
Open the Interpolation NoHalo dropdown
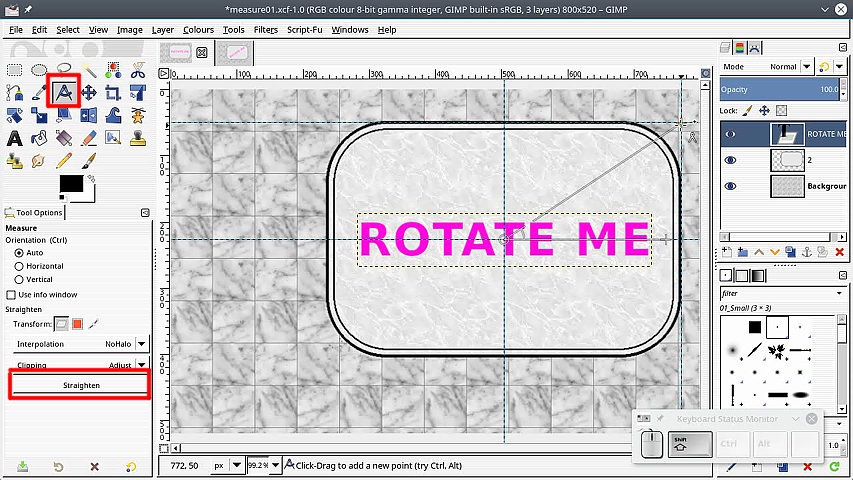[x=141, y=344]
